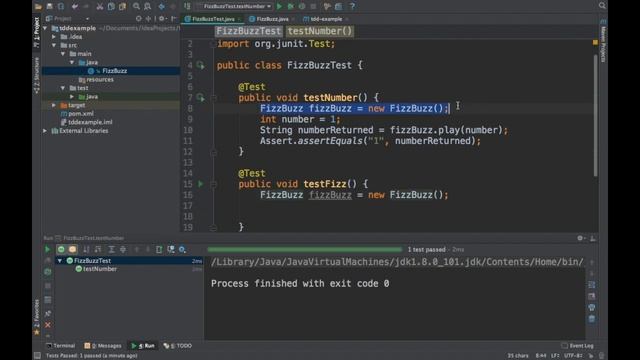
Task: Open run configuration dropdown FizzBuzzTest.testNumber
Action: [x=234, y=6]
